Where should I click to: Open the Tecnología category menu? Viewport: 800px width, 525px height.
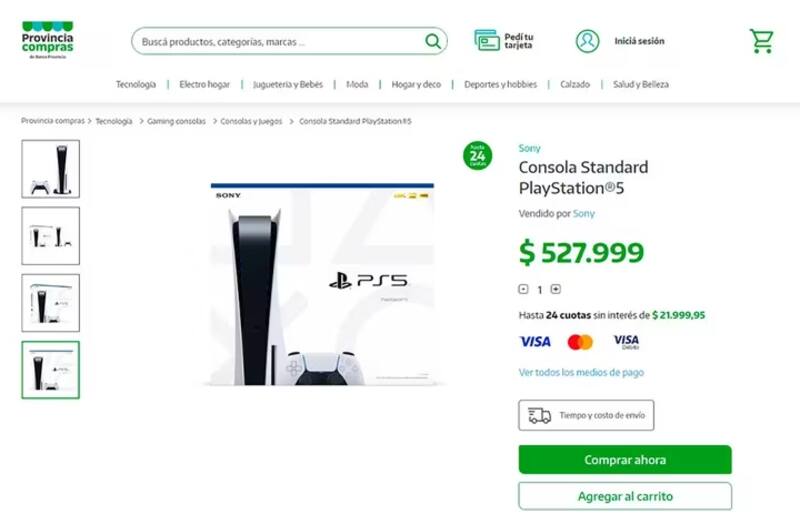(x=136, y=84)
